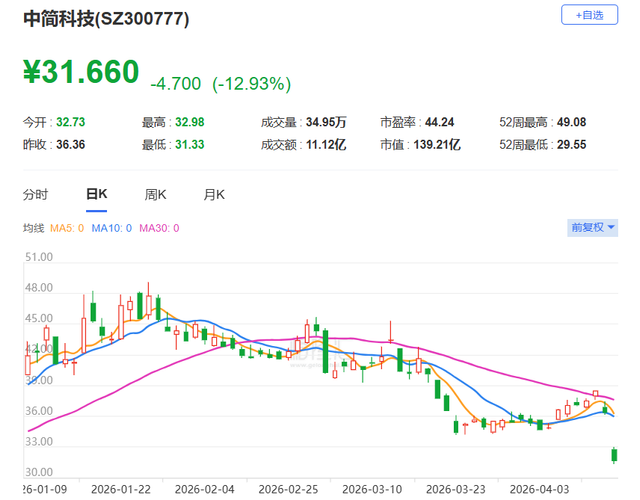Click the 33.00 price axis label

(39, 442)
